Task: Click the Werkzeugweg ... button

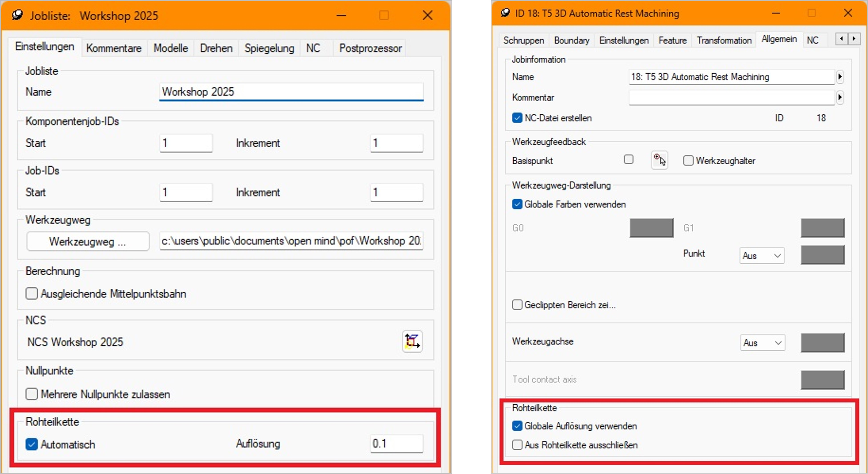Action: point(88,241)
